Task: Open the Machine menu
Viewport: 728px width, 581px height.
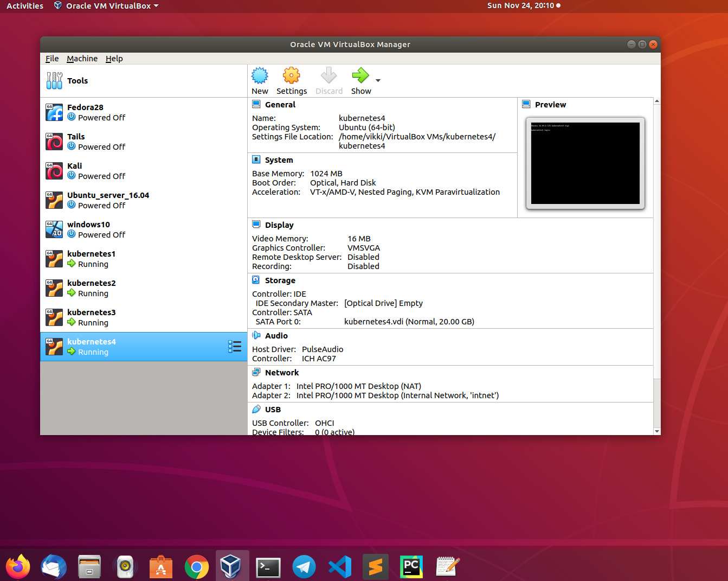Action: [82, 59]
